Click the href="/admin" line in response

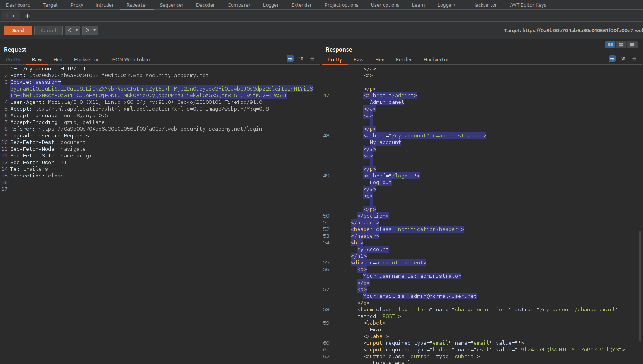coord(390,96)
